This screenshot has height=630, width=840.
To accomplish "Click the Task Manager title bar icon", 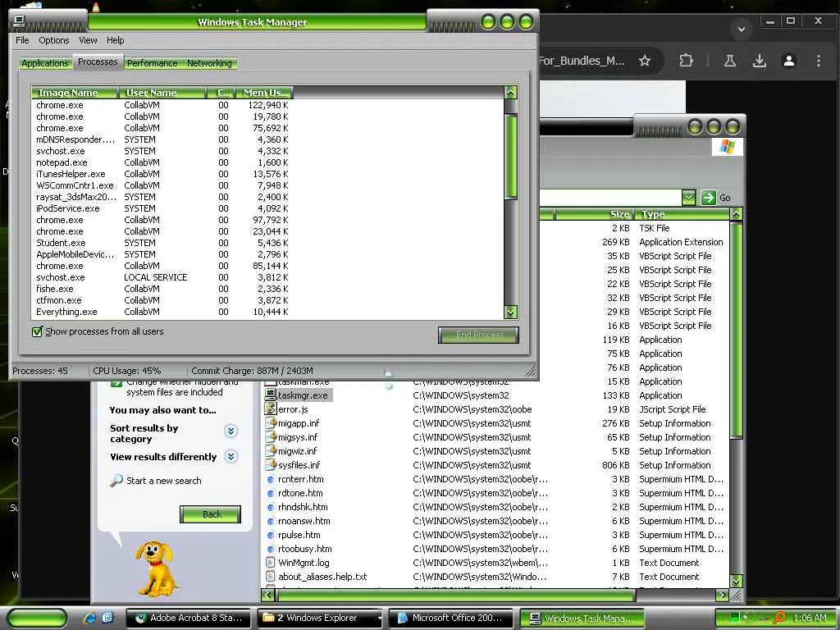I will coord(20,21).
